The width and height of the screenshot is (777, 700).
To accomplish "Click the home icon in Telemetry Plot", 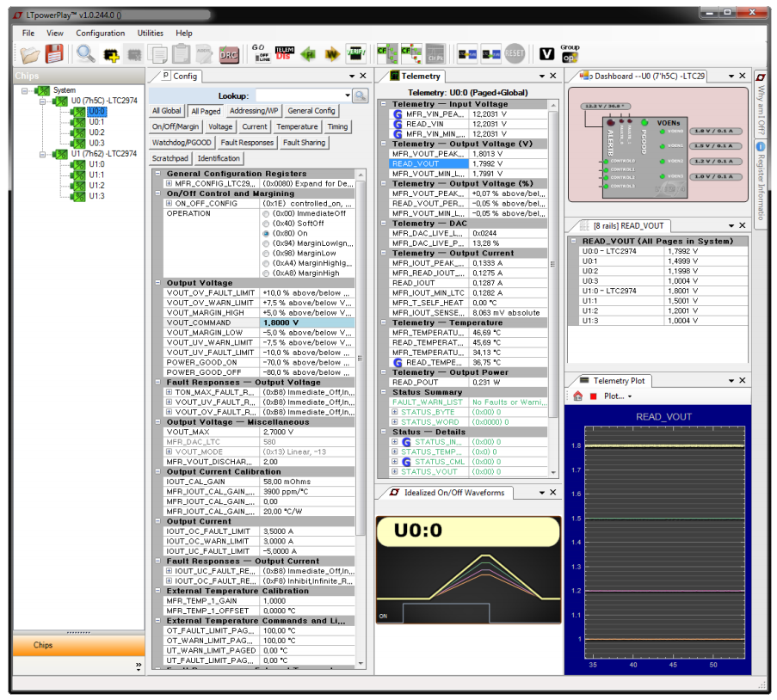I will pyautogui.click(x=578, y=396).
